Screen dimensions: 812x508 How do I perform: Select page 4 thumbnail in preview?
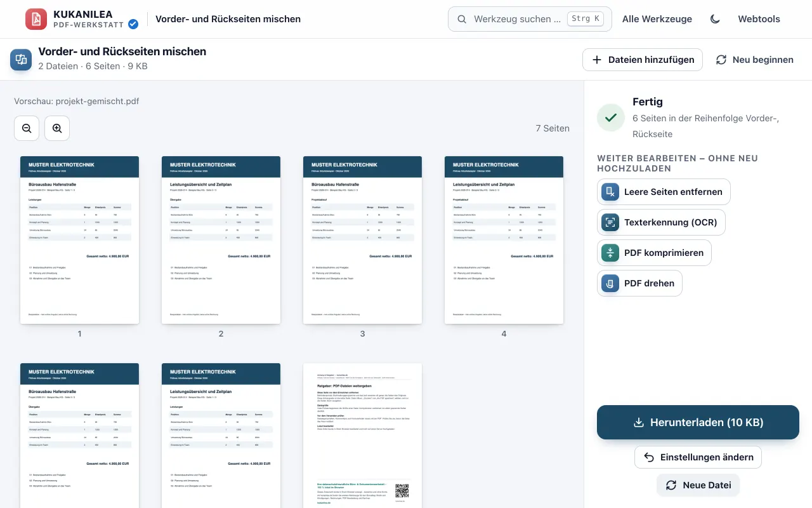click(x=504, y=240)
